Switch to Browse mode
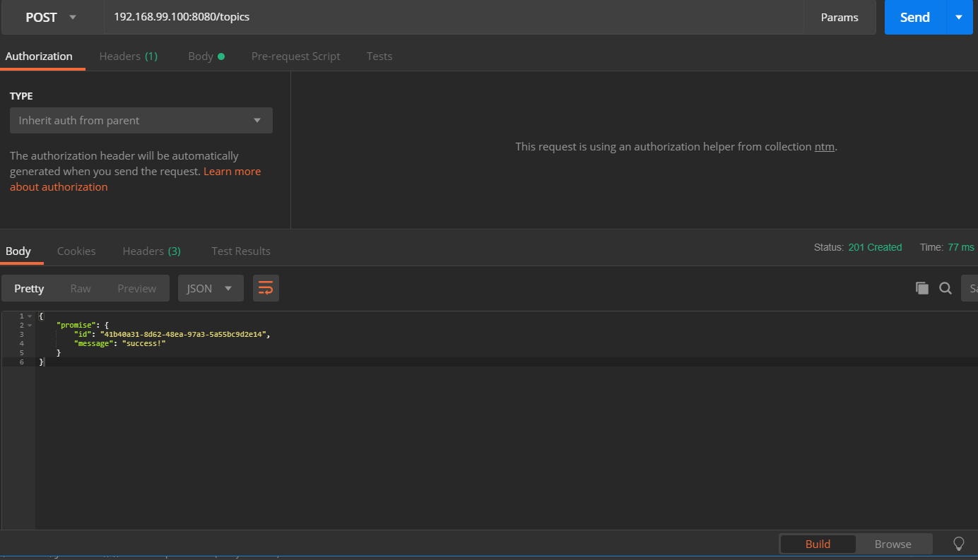This screenshot has width=978, height=560. (x=893, y=544)
